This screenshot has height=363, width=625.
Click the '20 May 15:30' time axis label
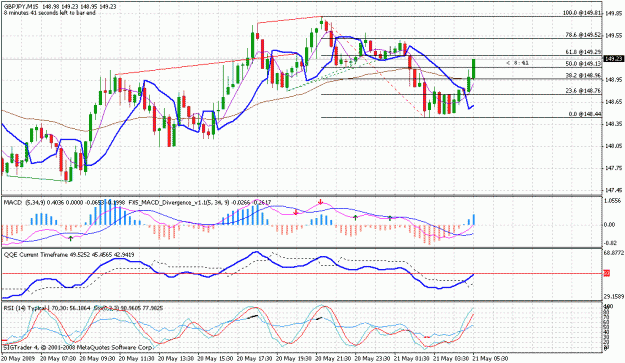pos(215,359)
